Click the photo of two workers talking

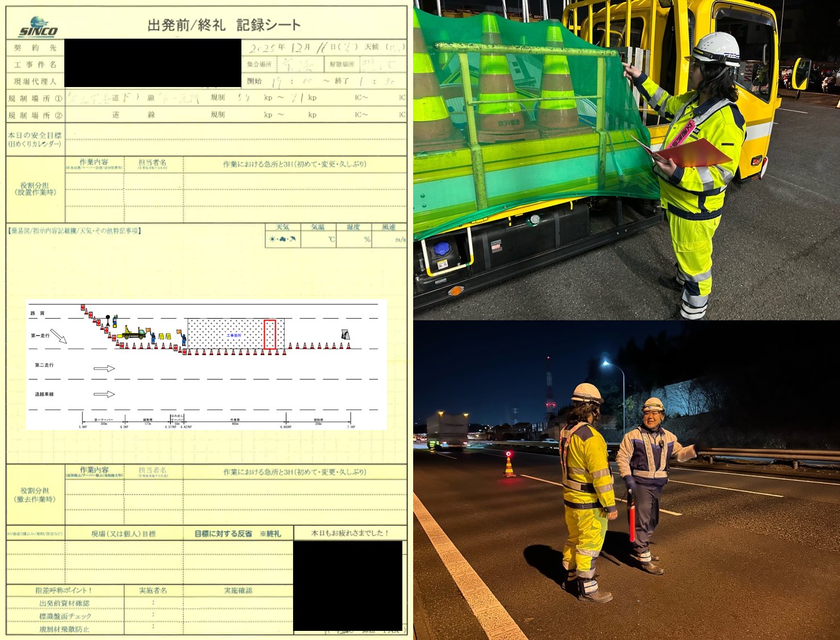tap(626, 481)
